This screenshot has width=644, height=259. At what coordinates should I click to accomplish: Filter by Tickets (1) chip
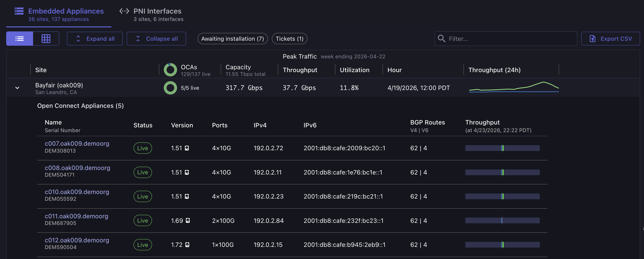289,39
